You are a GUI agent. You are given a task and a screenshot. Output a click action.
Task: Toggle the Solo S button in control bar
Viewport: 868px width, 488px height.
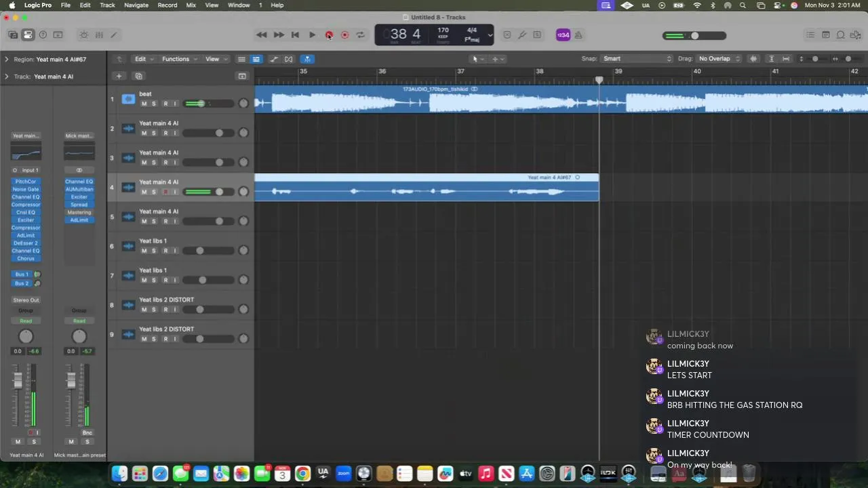[x=537, y=35]
